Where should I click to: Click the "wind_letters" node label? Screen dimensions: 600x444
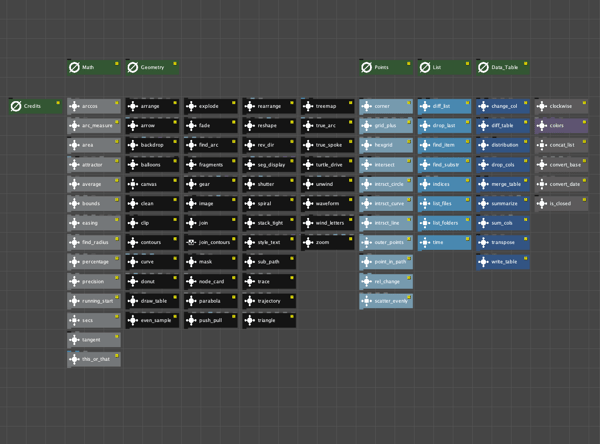(330, 223)
